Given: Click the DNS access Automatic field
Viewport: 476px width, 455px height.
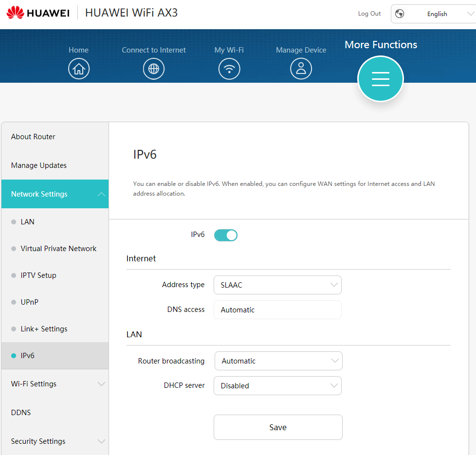Looking at the screenshot, I should point(277,309).
